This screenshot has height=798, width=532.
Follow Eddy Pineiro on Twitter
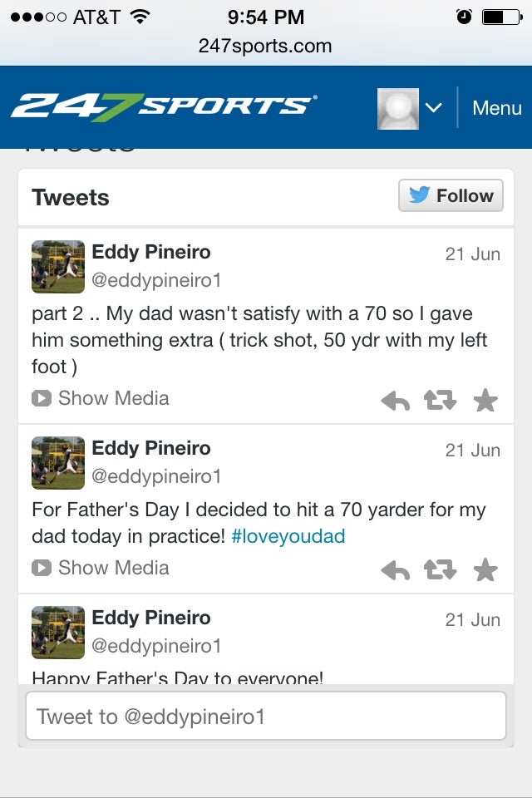coord(451,196)
